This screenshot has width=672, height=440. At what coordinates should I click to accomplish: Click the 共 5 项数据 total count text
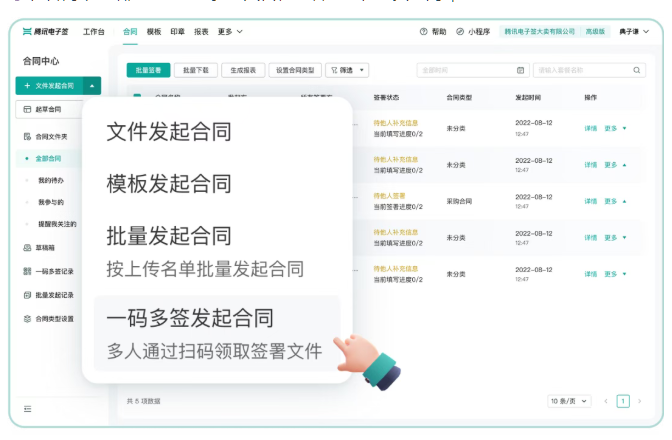point(144,401)
